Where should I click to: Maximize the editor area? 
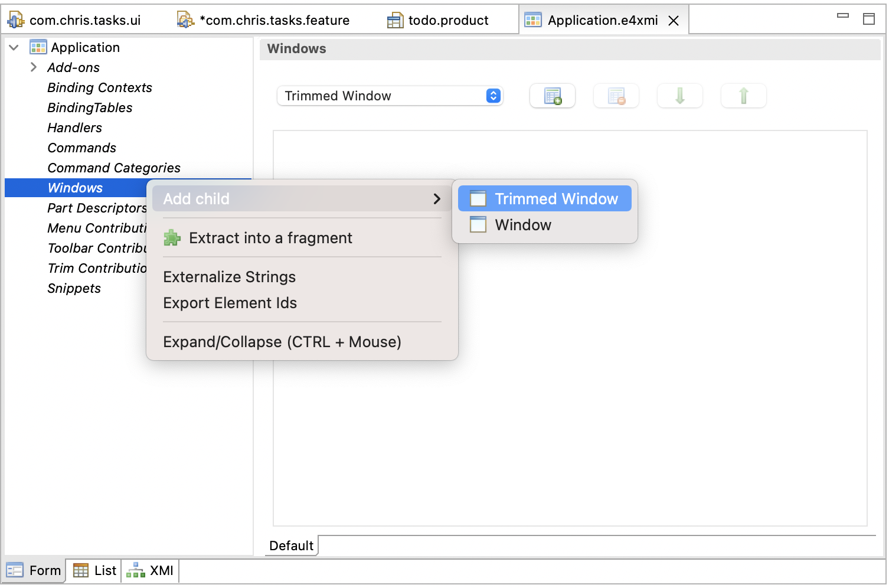pos(869,19)
